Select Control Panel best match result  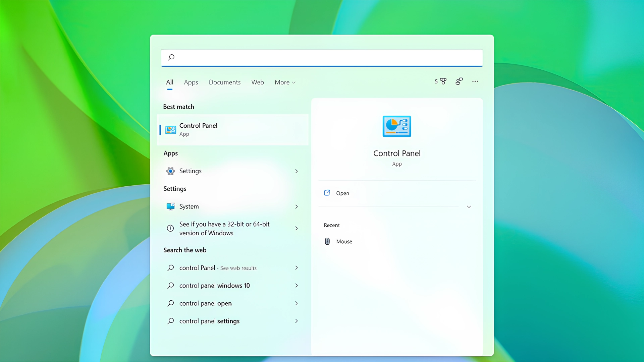coord(233,130)
